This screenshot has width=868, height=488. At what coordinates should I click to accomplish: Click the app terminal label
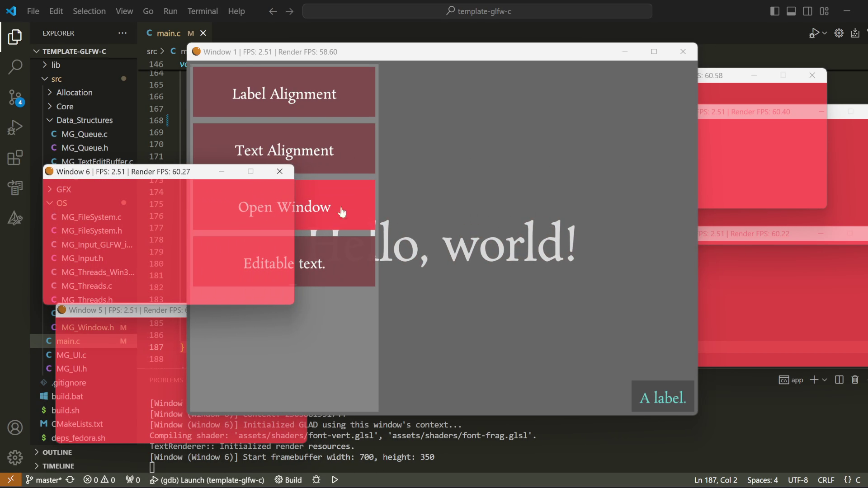tap(791, 380)
